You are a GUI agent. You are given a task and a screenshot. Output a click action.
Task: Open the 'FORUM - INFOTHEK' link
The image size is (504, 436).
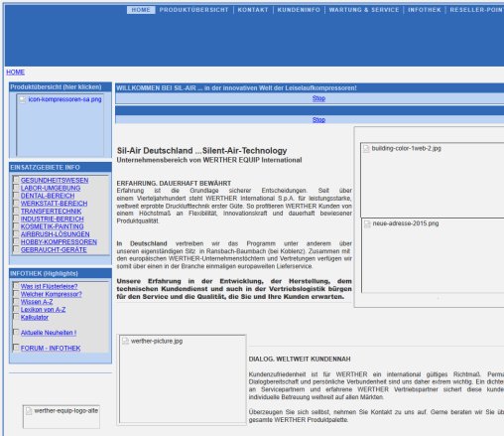pyautogui.click(x=51, y=349)
